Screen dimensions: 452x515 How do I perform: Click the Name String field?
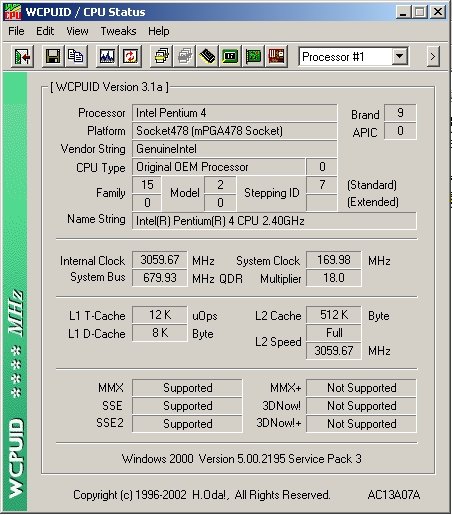coord(274,221)
